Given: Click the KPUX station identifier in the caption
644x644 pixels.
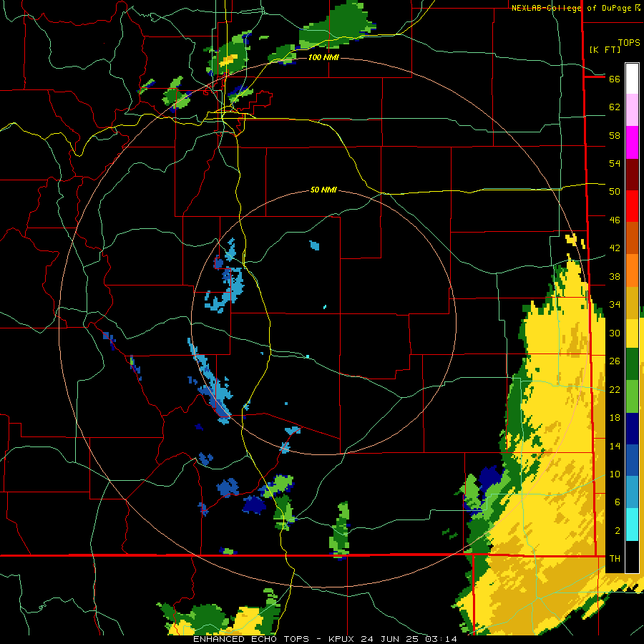Looking at the screenshot, I should coord(343,639).
